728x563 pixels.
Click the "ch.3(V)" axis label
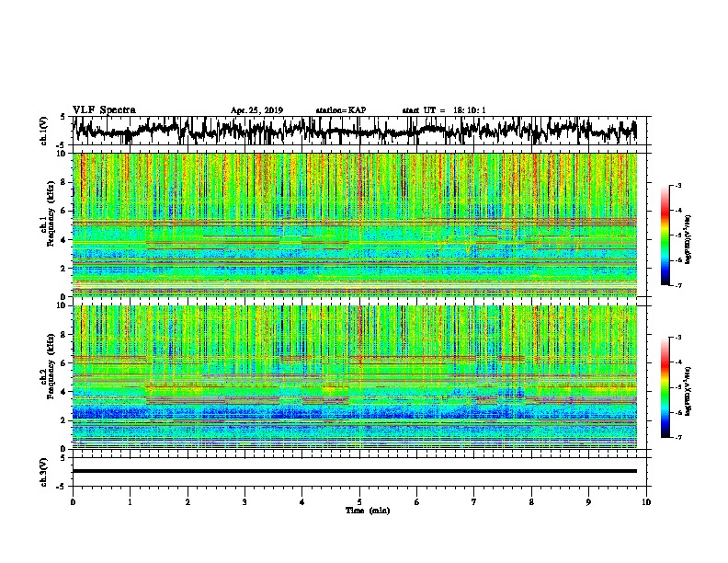click(x=44, y=472)
